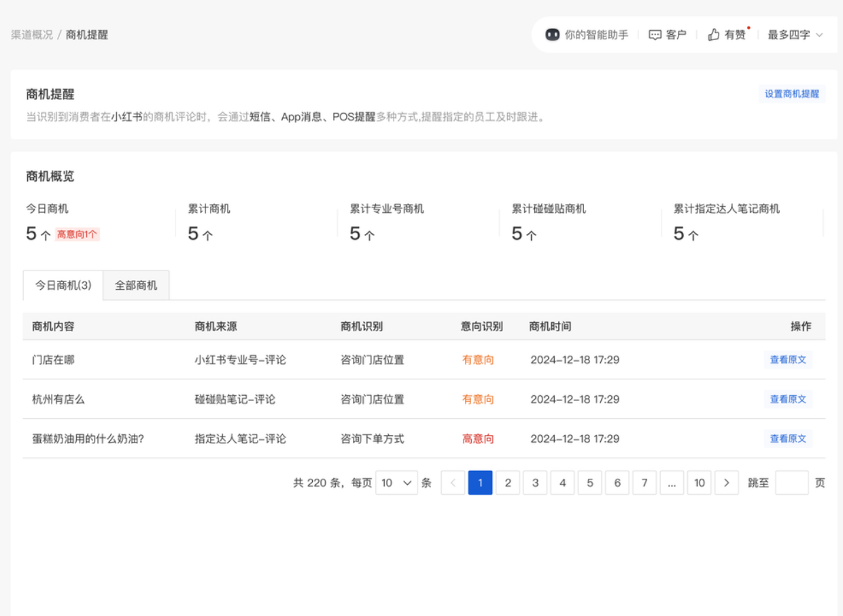
Task: Click the next page arrow in pagination
Action: 727,483
